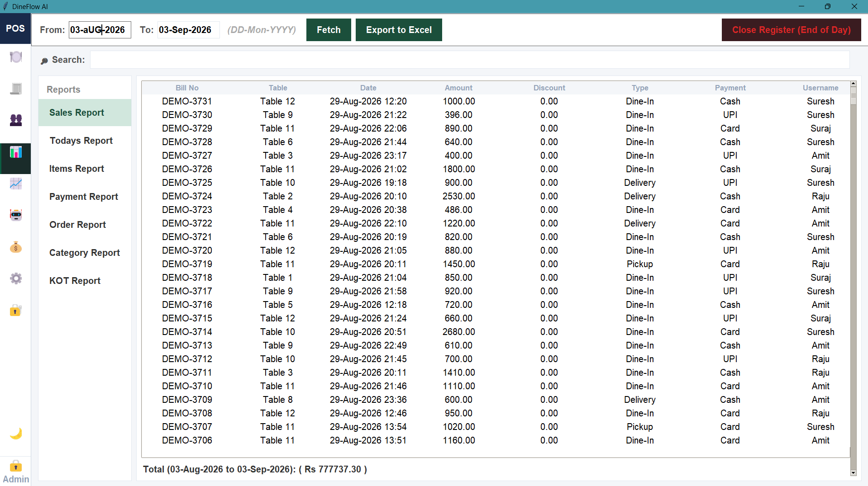Open the POS section in the sidebar
Screen dimensions: 868x486
(x=15, y=28)
